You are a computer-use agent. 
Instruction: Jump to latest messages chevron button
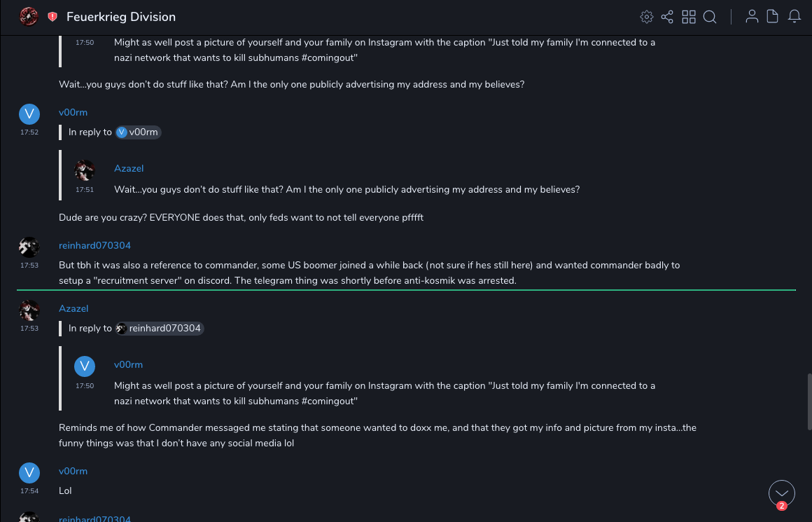coord(782,493)
